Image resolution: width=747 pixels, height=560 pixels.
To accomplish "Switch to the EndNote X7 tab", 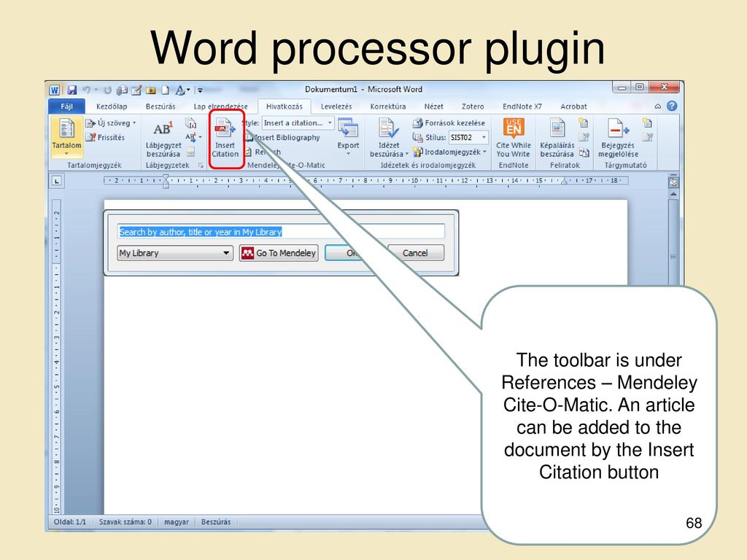I will click(522, 106).
